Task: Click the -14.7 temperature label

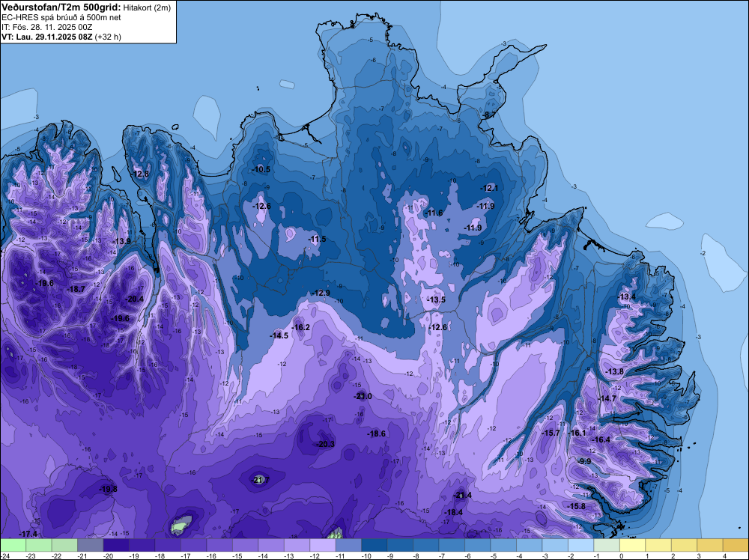Action: 607,398
